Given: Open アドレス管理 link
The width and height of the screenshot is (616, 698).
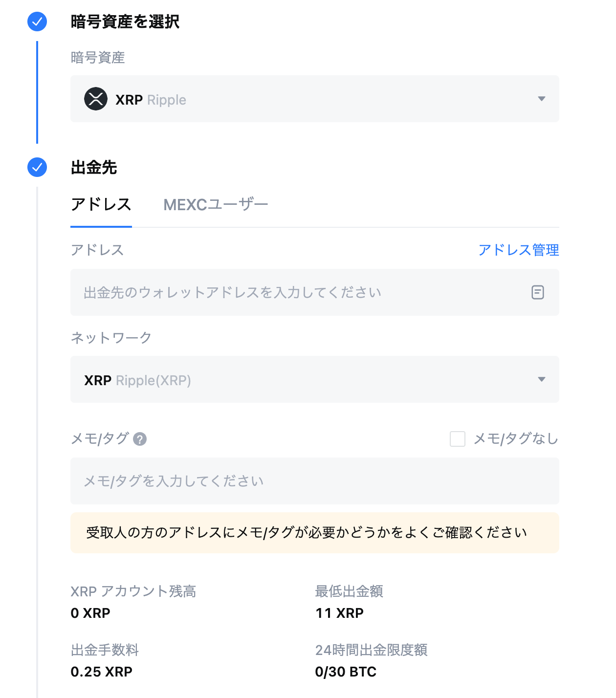Looking at the screenshot, I should click(x=519, y=250).
